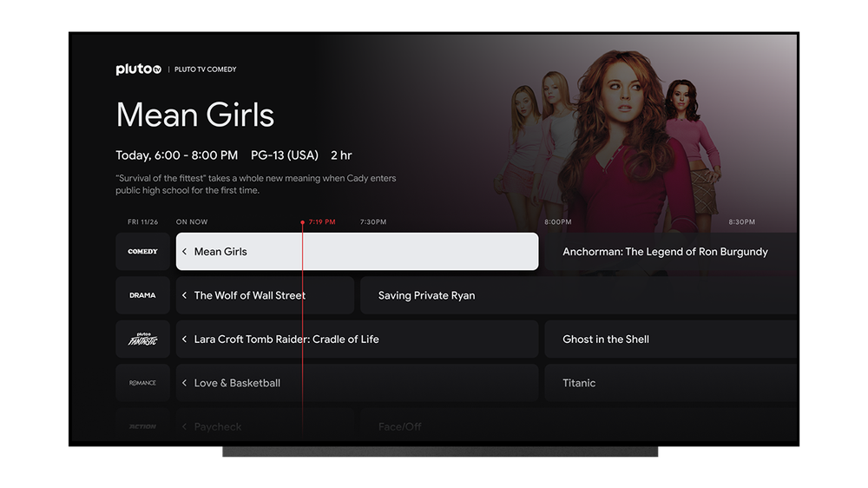Click the 7:30PM time label

373,222
